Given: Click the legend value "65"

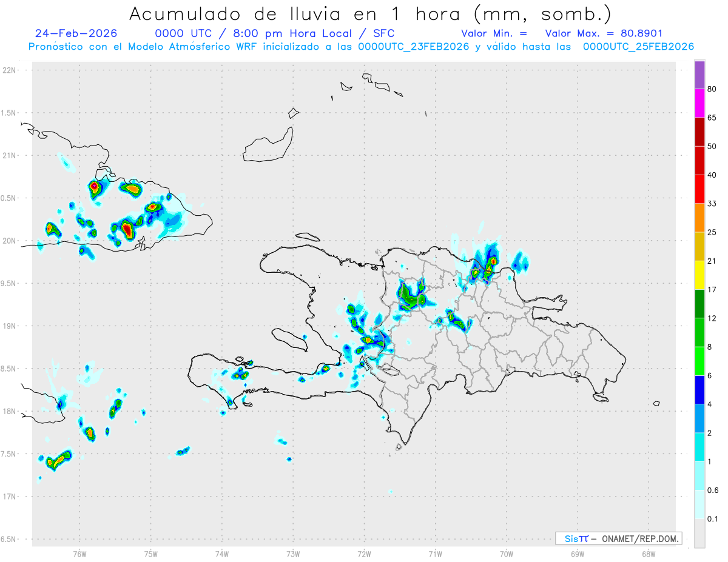Looking at the screenshot, I should (712, 118).
